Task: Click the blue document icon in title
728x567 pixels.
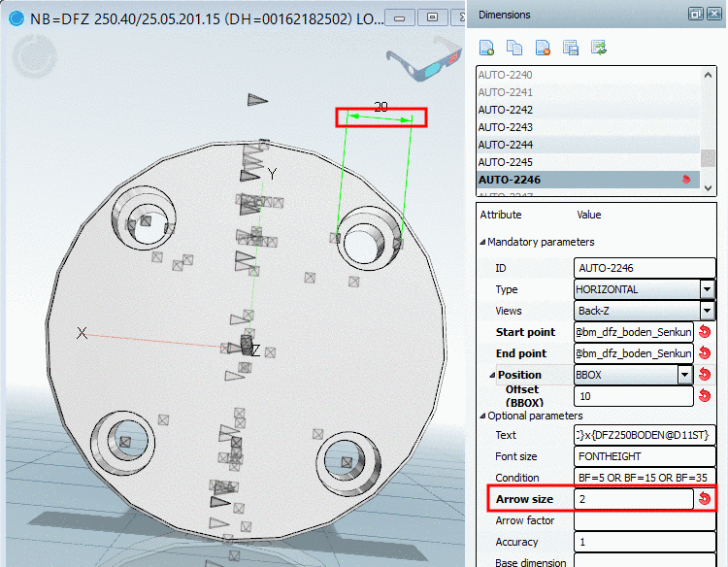Action: 17,18
